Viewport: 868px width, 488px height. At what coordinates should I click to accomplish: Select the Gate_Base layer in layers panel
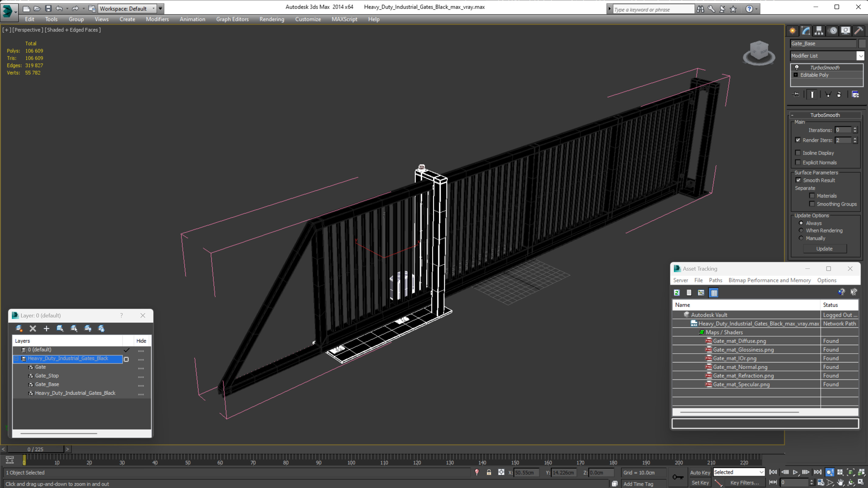point(47,384)
